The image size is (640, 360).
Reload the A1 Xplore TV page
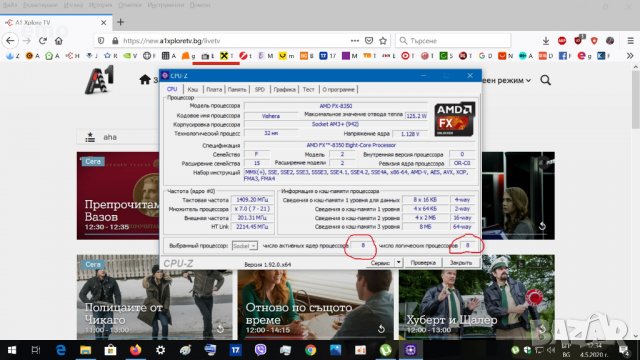pos(42,41)
